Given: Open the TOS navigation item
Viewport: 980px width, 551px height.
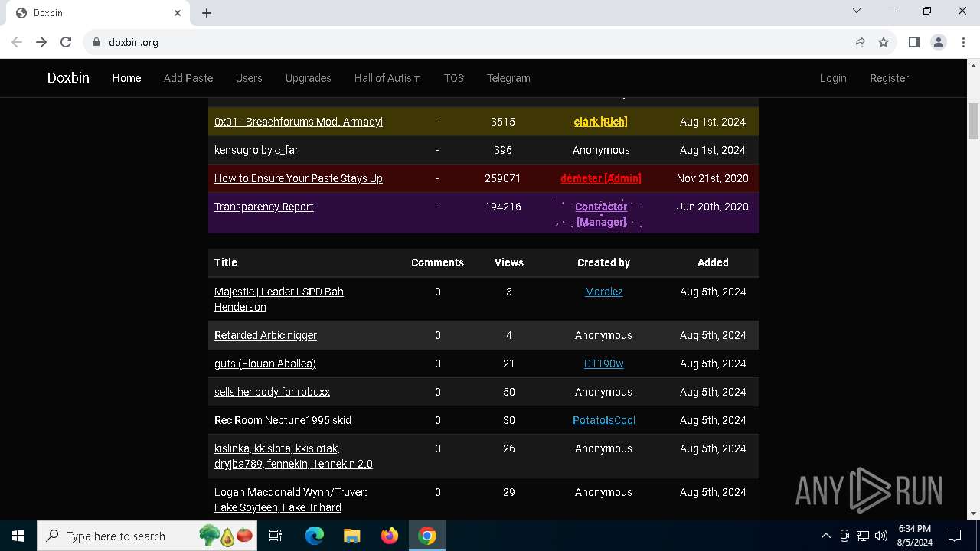Looking at the screenshot, I should (454, 78).
